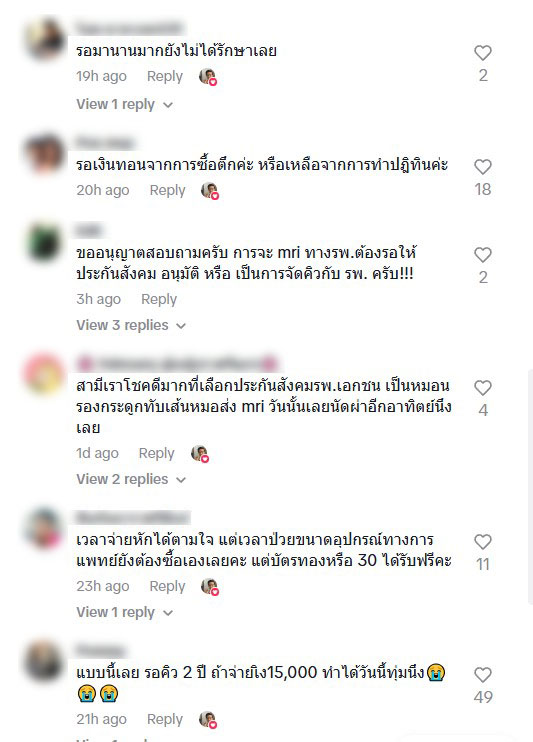Like the comment posted 1d ago

[483, 388]
